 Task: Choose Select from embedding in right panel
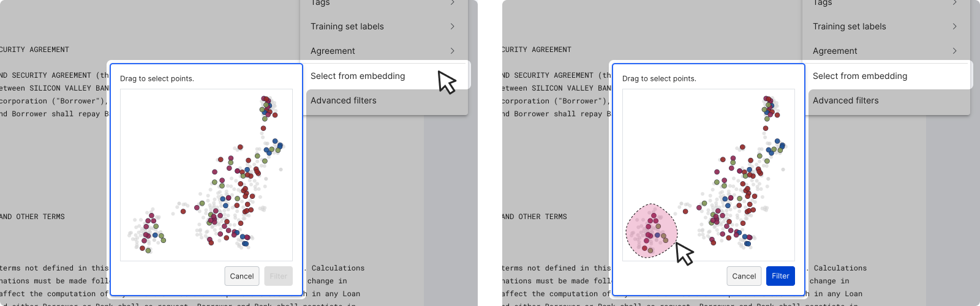point(889,76)
